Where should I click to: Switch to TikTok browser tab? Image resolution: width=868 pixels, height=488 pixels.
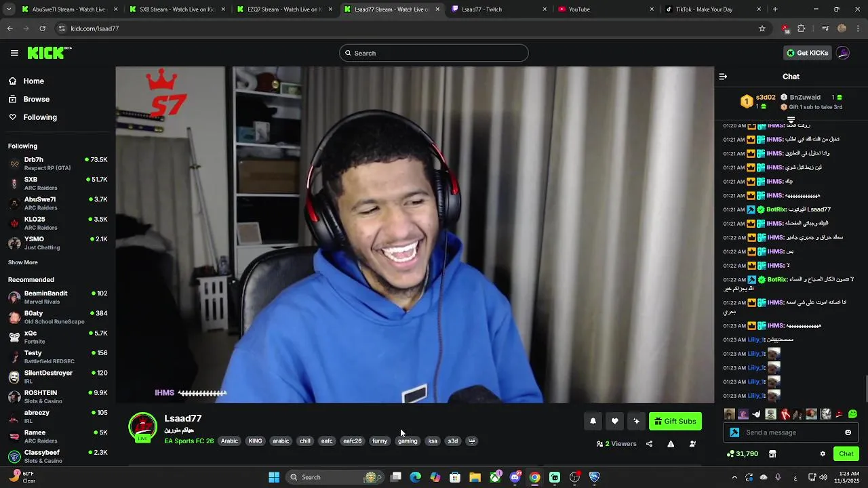(713, 9)
